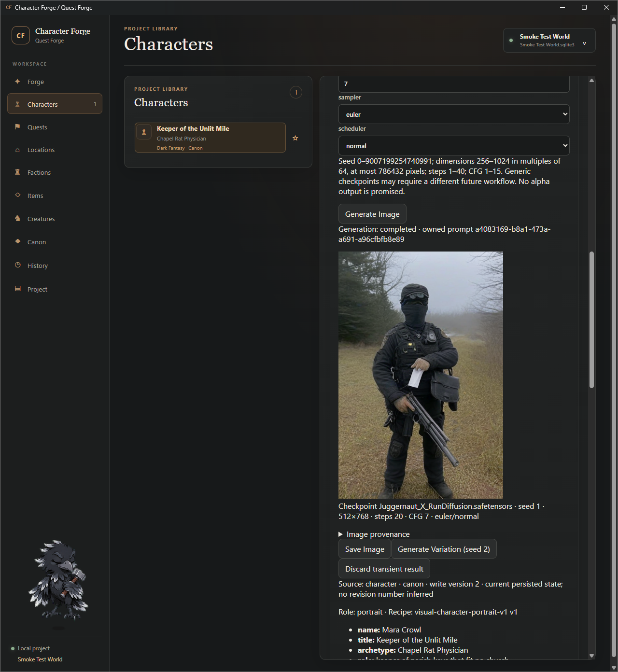Click the Canon filled-diamond icon
The image size is (618, 672).
click(17, 241)
